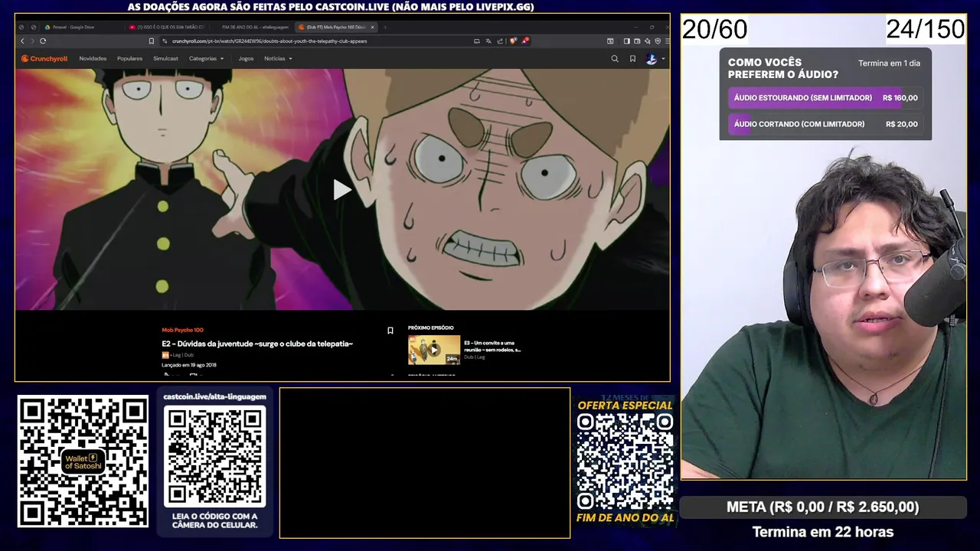Expand the Categorias dropdown

[x=207, y=59]
